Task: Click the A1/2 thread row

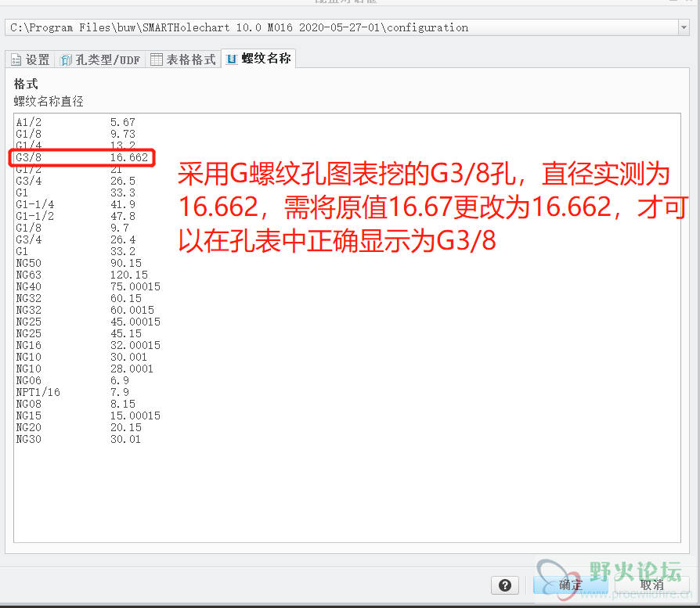Action: pyautogui.click(x=75, y=122)
